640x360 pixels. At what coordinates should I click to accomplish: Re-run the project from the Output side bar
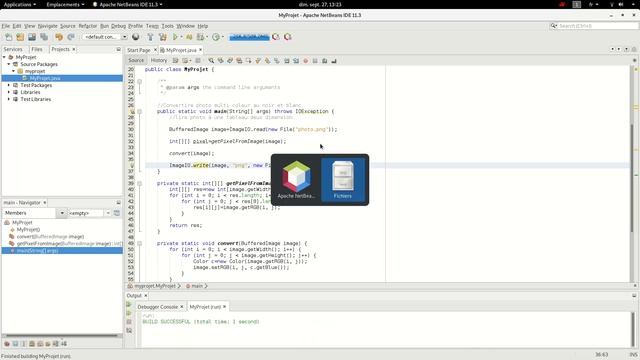click(x=129, y=304)
